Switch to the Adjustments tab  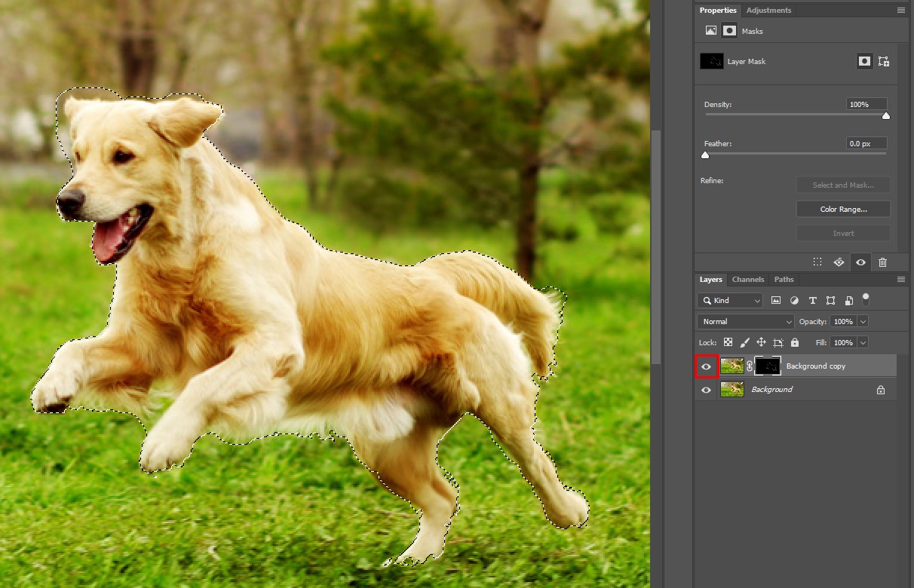(x=768, y=11)
